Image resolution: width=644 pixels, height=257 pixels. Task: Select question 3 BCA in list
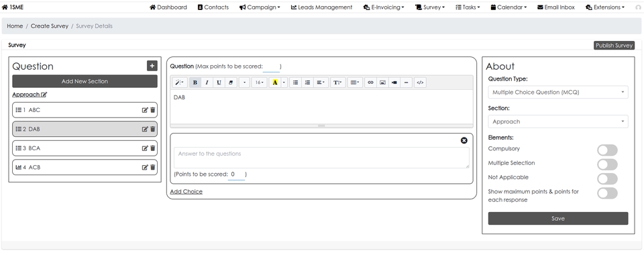85,148
